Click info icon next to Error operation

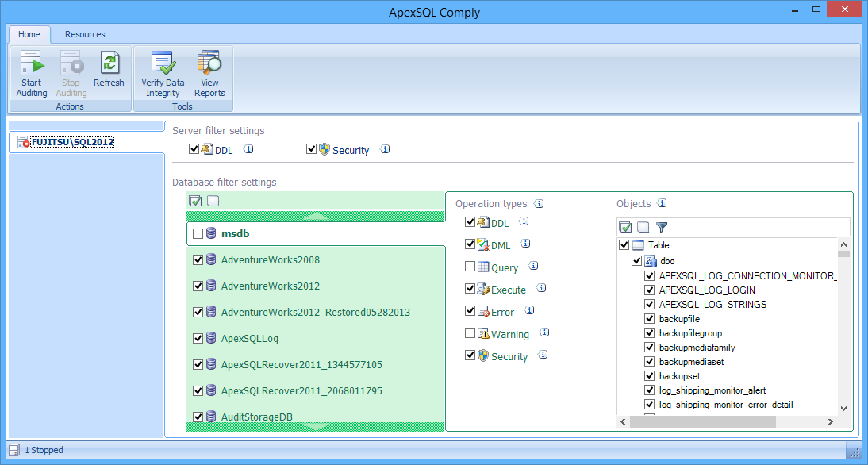[x=530, y=310]
